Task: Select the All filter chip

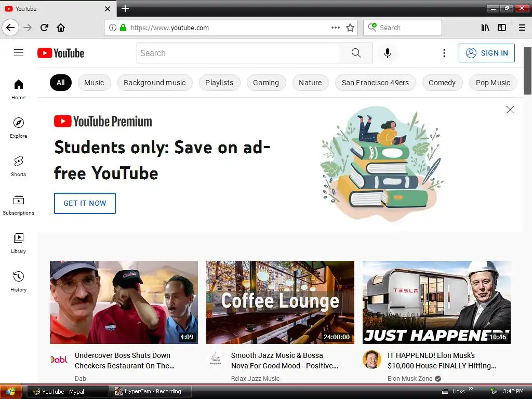Action: 61,83
